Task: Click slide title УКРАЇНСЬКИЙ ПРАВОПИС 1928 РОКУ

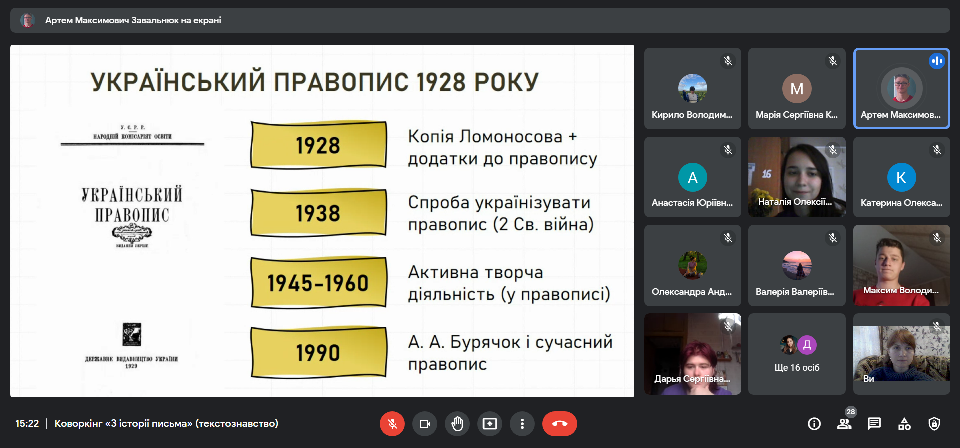Action: pyautogui.click(x=315, y=82)
